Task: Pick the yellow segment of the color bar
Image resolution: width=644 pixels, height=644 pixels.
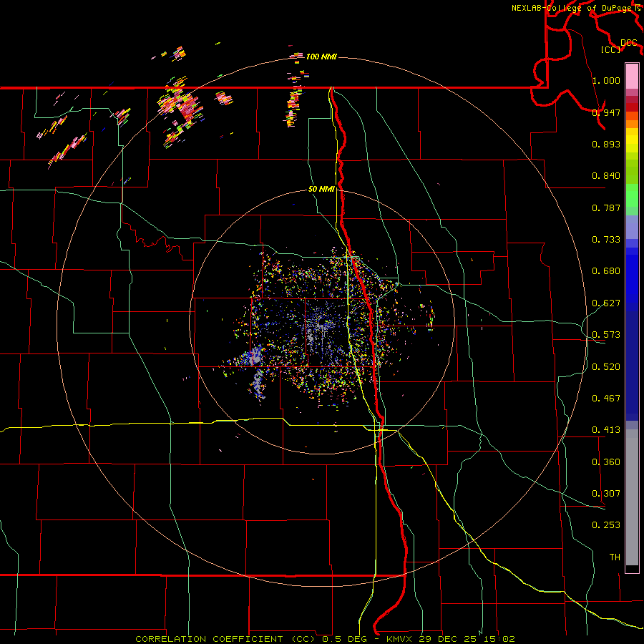Action: (632, 141)
